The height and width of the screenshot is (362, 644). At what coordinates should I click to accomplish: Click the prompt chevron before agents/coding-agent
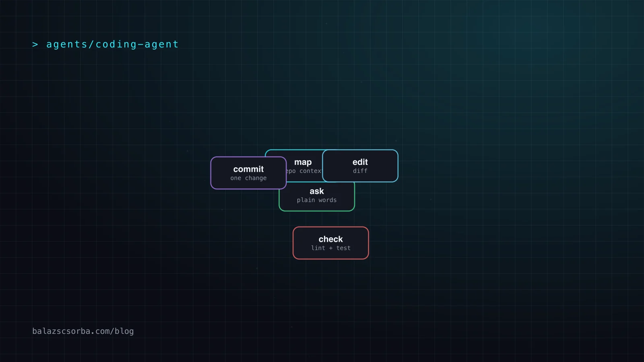[35, 45]
